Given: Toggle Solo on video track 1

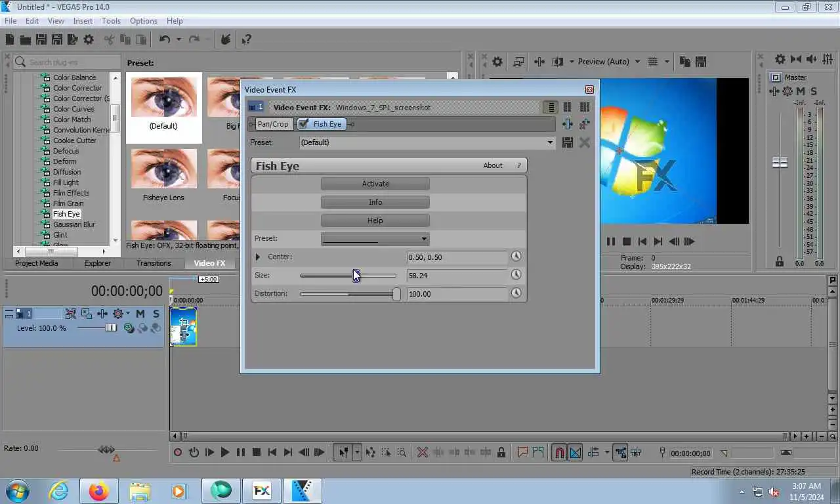Looking at the screenshot, I should 156,314.
